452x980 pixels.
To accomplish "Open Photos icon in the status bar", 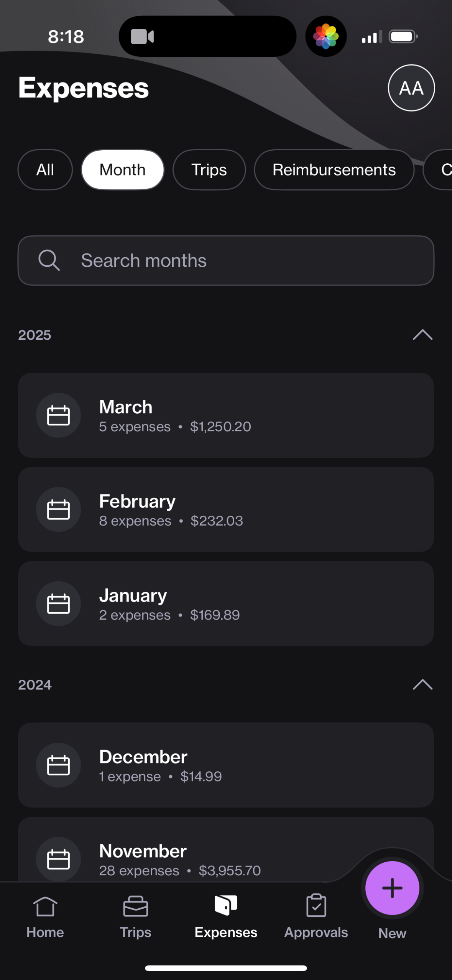I will 326,36.
